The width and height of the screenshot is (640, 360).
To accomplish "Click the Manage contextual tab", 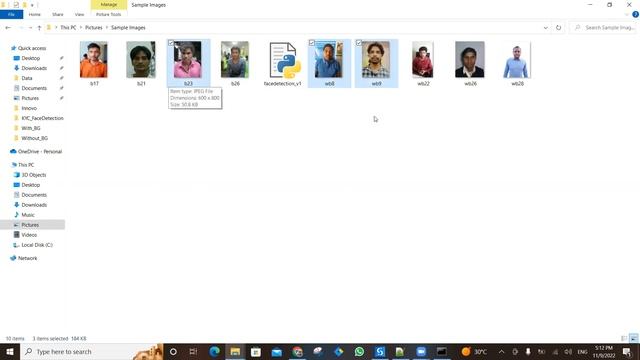I will pos(109,4).
